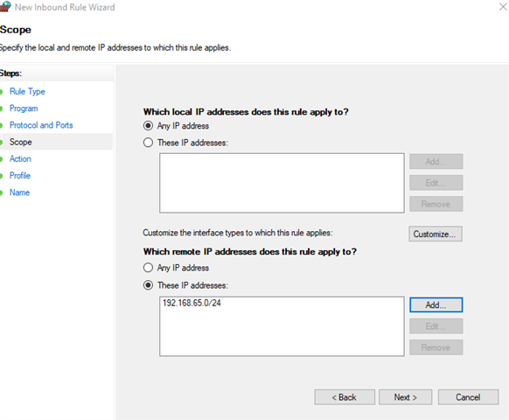Image resolution: width=509 pixels, height=420 pixels.
Task: Go to the Rule Type step
Action: coord(27,92)
